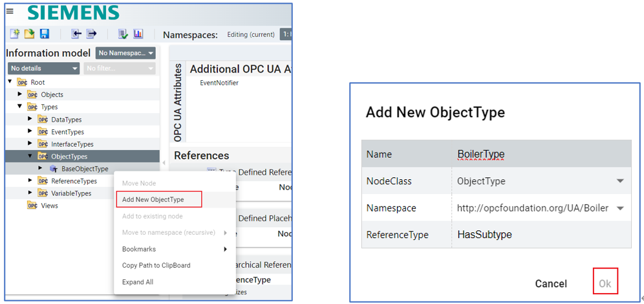Click the OPC folder icon of InterfaceTypes
The image size is (644, 304).
pos(43,144)
